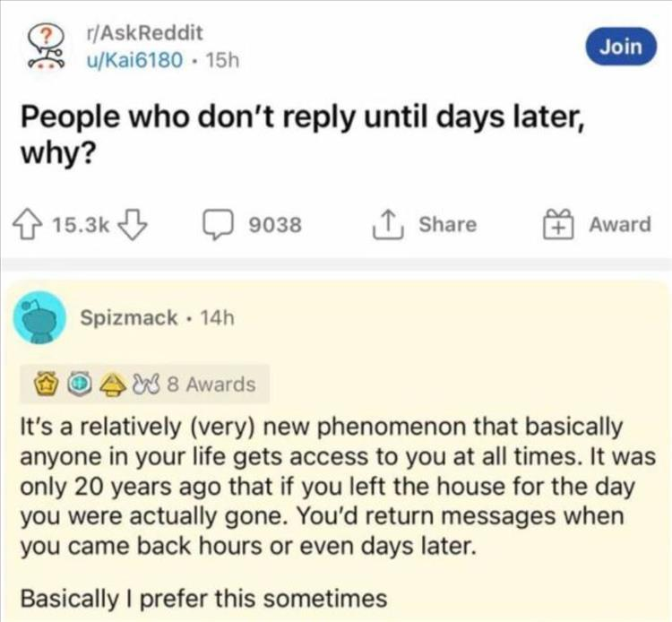Open the post title about late replies
672x622 pixels.
click(303, 134)
